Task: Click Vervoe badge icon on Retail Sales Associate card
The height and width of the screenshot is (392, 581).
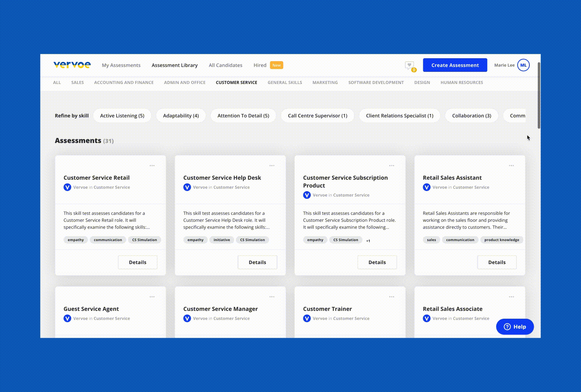Action: click(x=427, y=318)
